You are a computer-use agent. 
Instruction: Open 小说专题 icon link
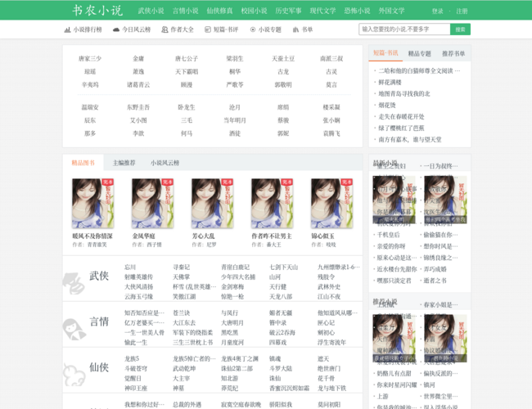[x=253, y=29]
